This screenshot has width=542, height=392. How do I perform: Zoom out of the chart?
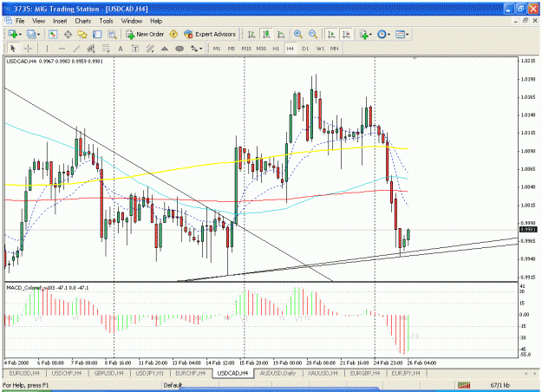click(x=313, y=34)
